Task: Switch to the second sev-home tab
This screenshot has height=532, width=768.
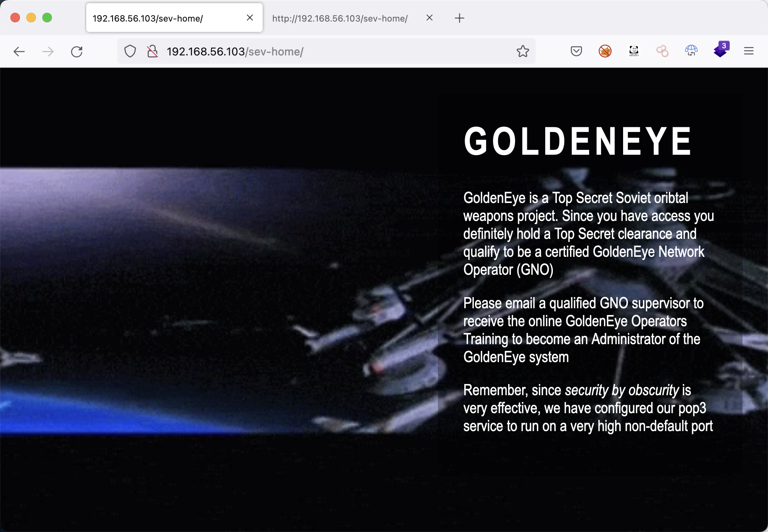Action: (x=339, y=18)
